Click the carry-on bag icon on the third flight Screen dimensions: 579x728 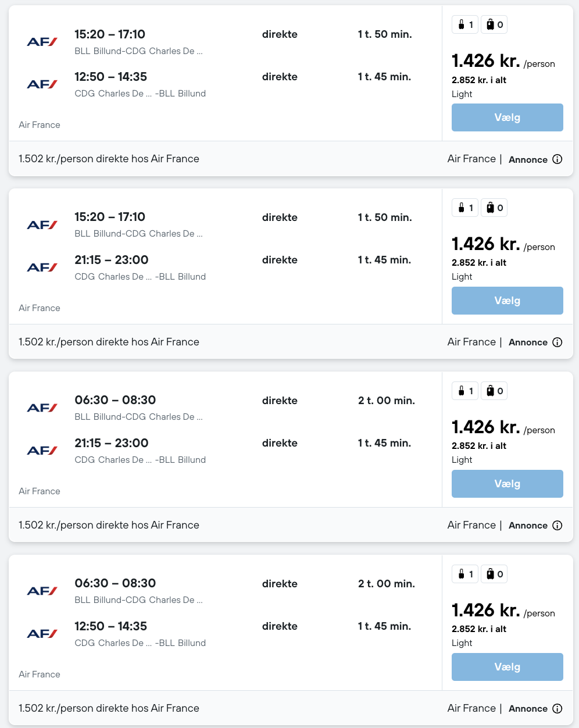(x=462, y=391)
